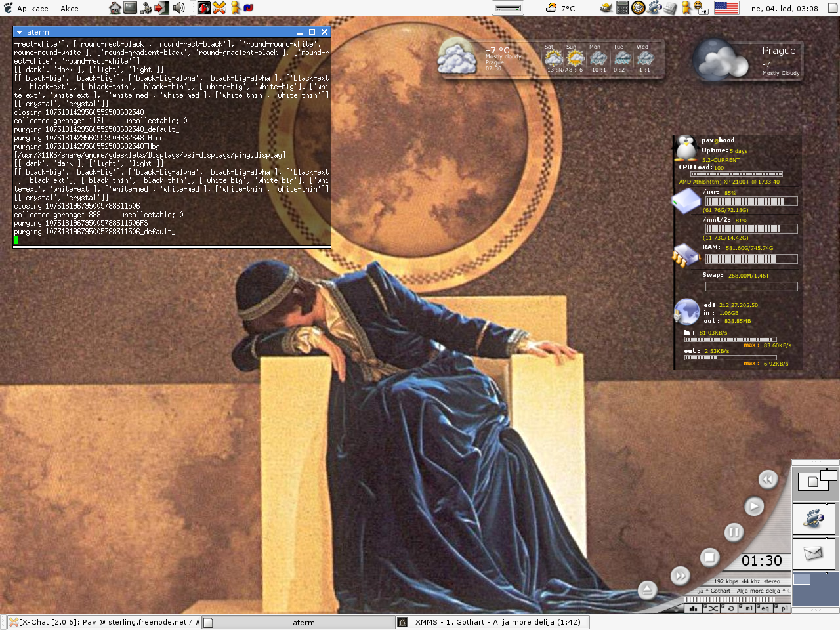Switch to the workspace with the mail envelope
Image resolution: width=840 pixels, height=630 pixels.
(814, 553)
